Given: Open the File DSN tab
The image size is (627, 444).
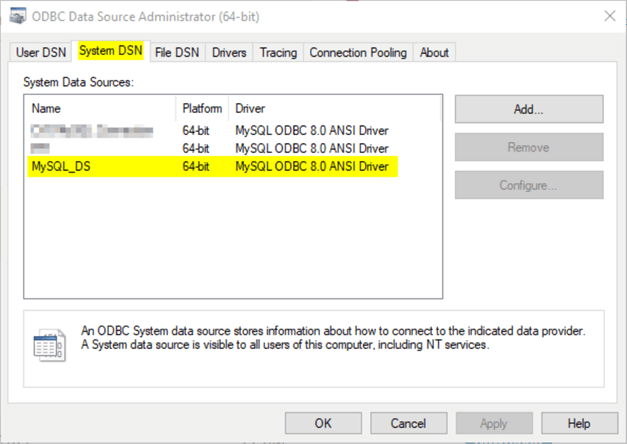Looking at the screenshot, I should 177,52.
